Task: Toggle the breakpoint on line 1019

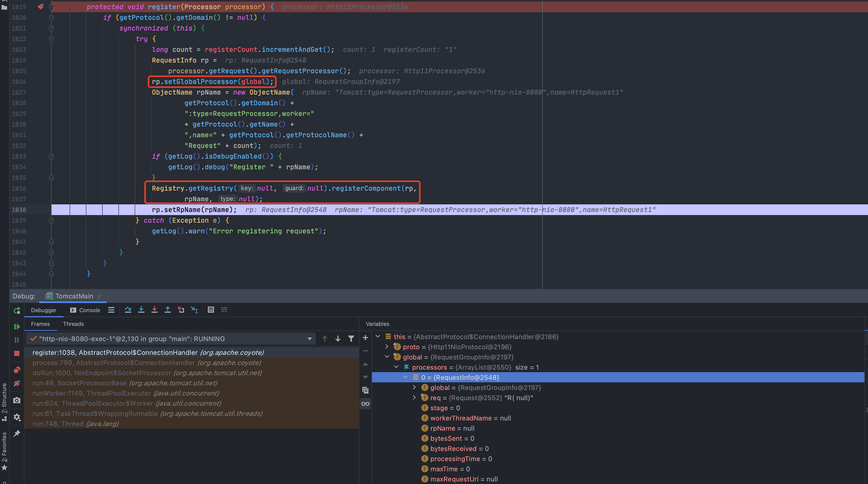Action: [41, 6]
